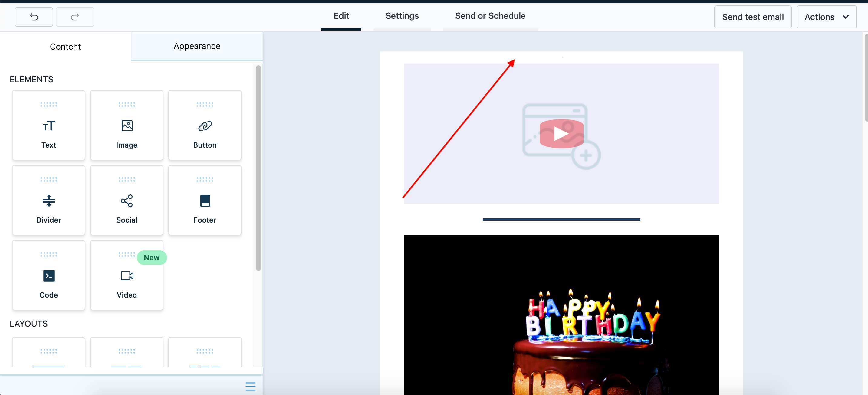Screen dimensions: 868x395
Task: Switch to the Appearance tab
Action: point(197,46)
